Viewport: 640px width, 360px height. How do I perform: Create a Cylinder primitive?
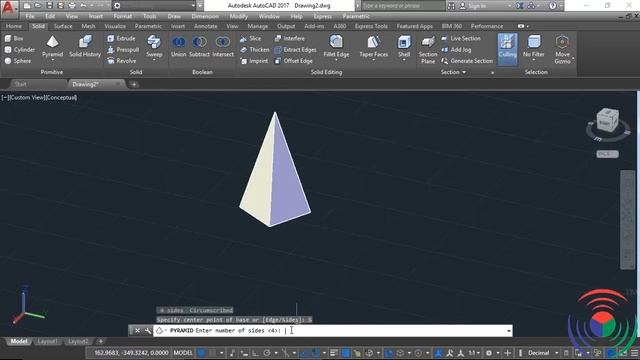tap(20, 50)
